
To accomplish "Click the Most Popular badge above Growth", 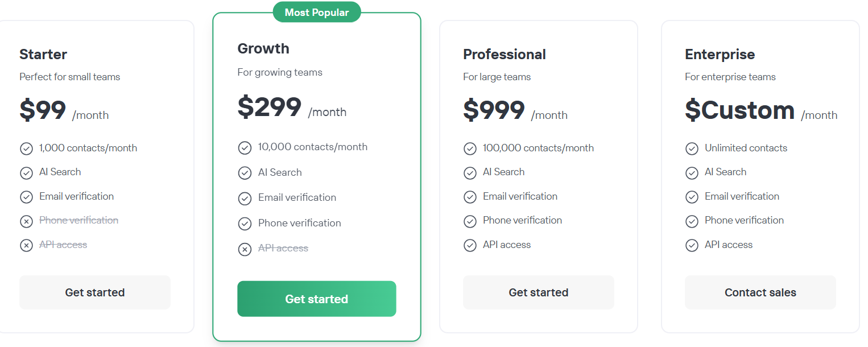I will point(317,11).
